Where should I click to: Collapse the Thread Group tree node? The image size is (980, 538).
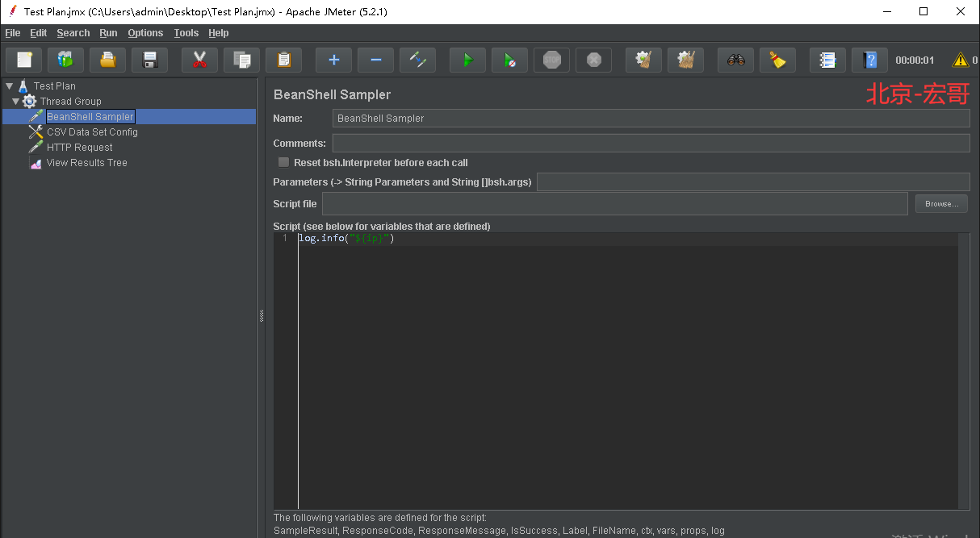click(15, 101)
